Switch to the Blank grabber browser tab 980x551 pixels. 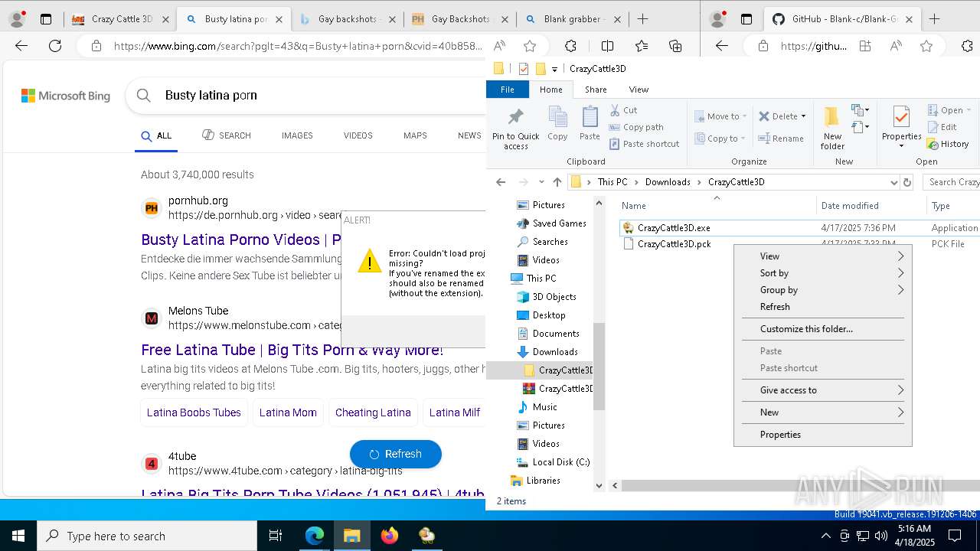(x=572, y=19)
